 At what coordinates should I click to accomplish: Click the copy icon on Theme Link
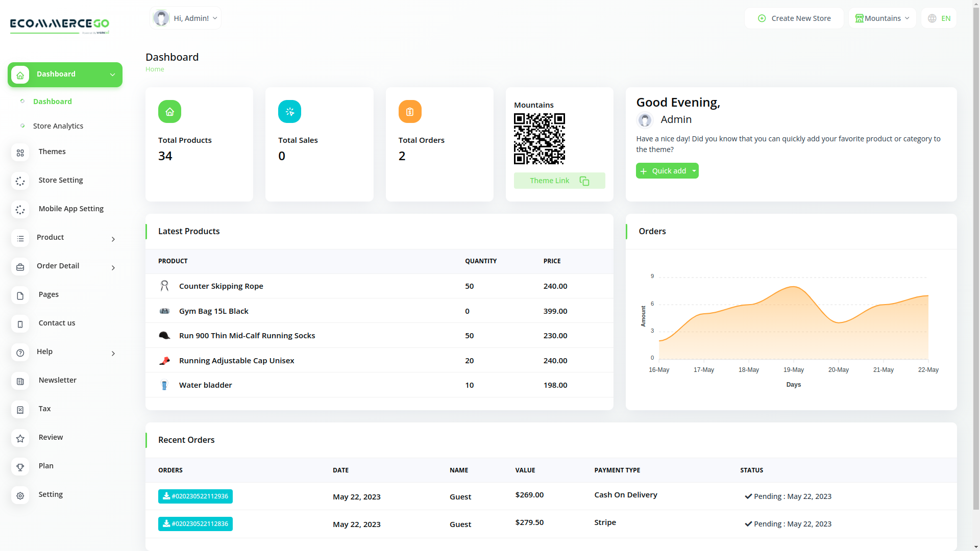[584, 181]
